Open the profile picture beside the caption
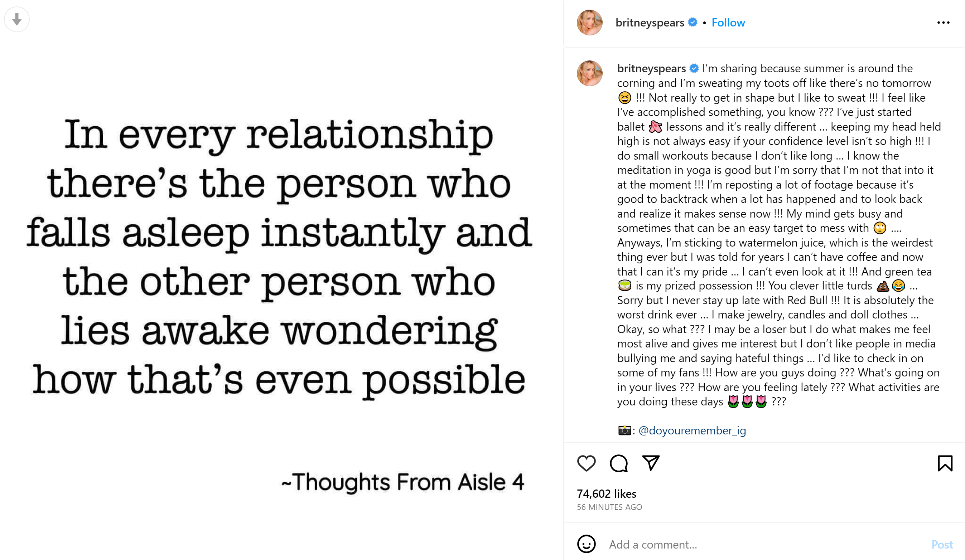This screenshot has width=965, height=560. 589,73
